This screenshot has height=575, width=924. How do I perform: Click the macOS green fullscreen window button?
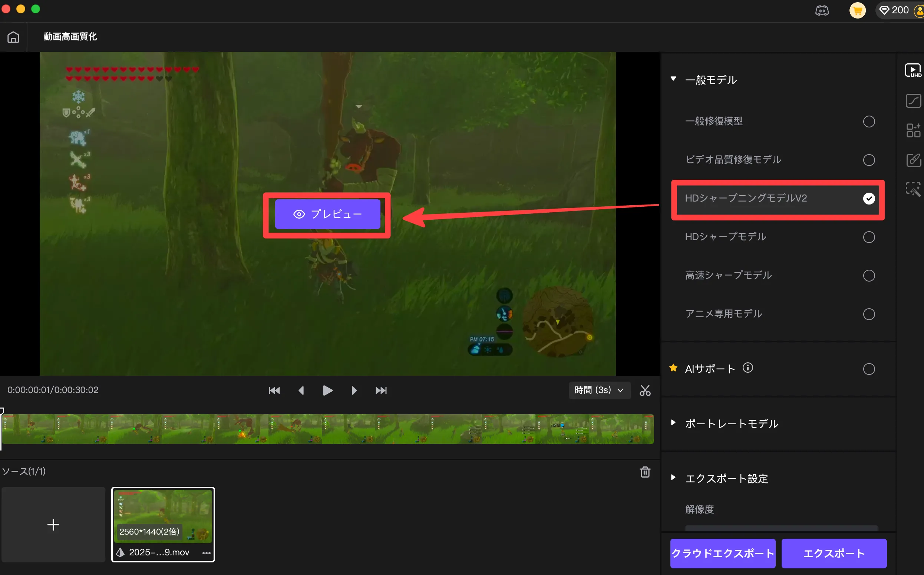(35, 9)
